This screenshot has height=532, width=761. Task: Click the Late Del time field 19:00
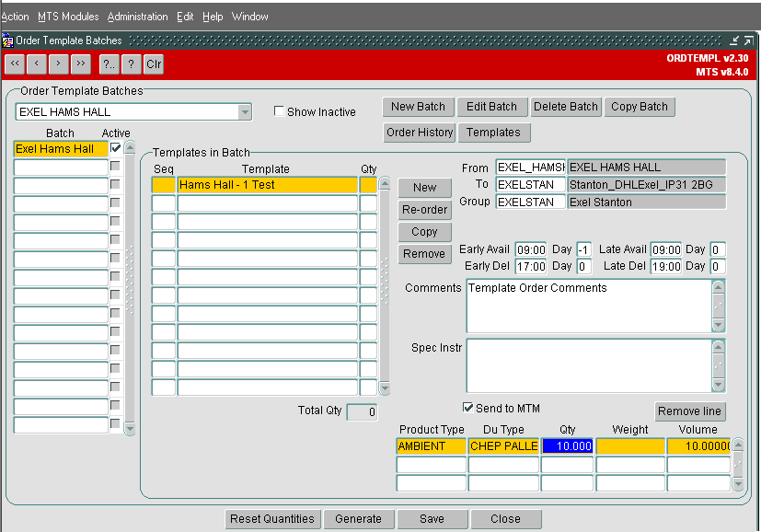click(x=666, y=267)
